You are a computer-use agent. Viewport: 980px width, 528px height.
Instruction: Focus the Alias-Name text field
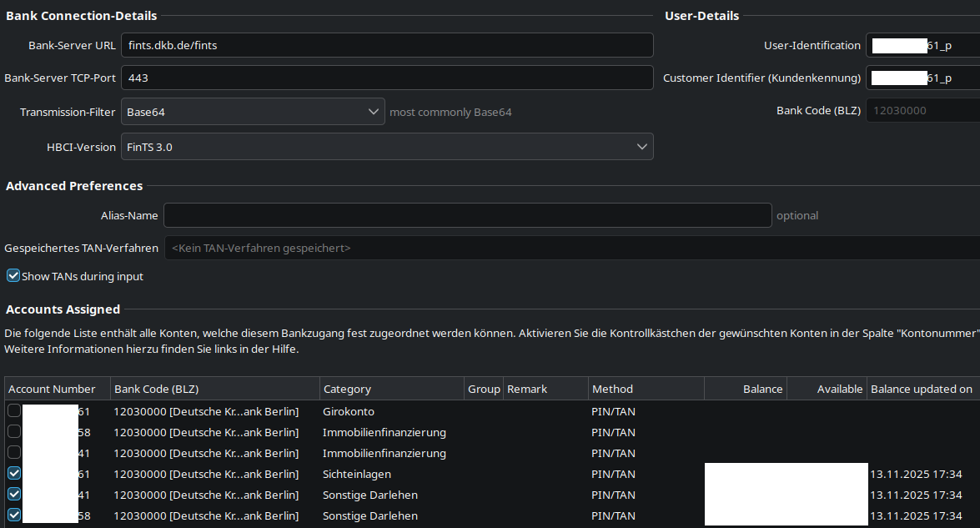(x=467, y=215)
